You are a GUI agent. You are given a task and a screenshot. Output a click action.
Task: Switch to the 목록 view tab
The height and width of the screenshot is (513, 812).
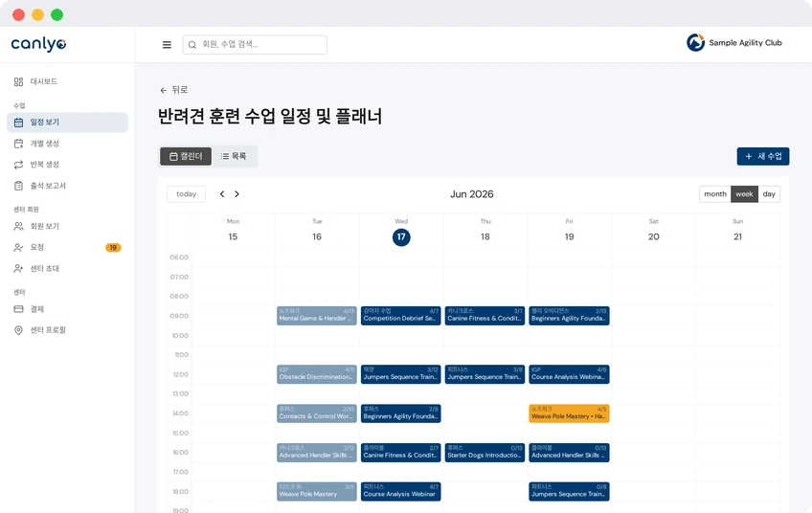pos(234,156)
